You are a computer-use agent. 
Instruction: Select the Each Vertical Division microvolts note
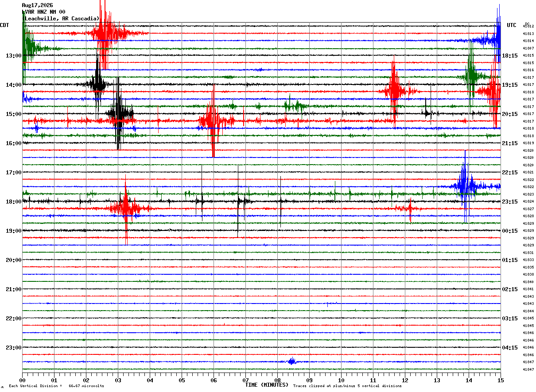tap(56, 386)
